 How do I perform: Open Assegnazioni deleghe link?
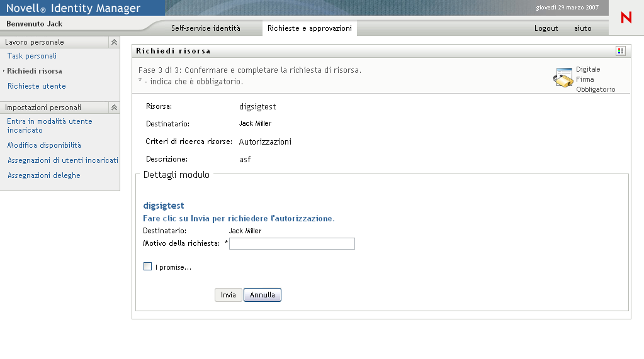(x=44, y=175)
